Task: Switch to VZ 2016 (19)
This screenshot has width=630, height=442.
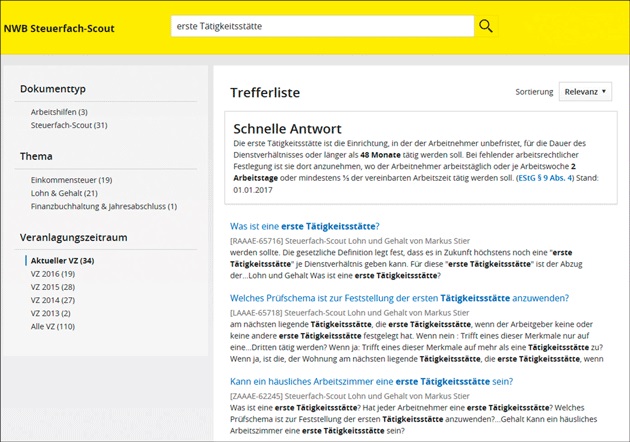Action: coord(53,273)
